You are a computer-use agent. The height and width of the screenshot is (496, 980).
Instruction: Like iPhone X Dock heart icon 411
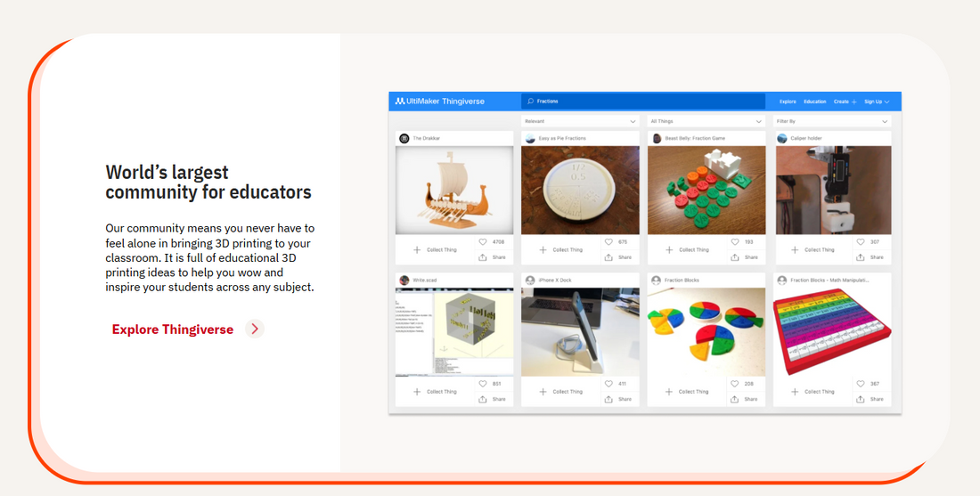click(x=608, y=384)
